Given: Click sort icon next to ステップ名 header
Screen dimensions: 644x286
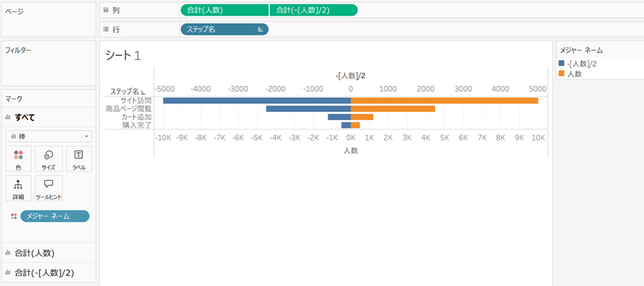Looking at the screenshot, I should [143, 92].
